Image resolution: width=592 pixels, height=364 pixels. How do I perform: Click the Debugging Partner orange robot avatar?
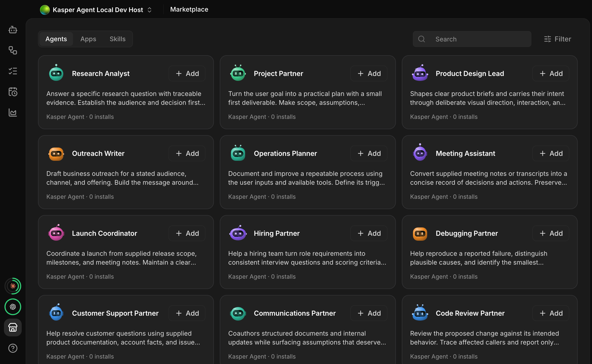(420, 234)
